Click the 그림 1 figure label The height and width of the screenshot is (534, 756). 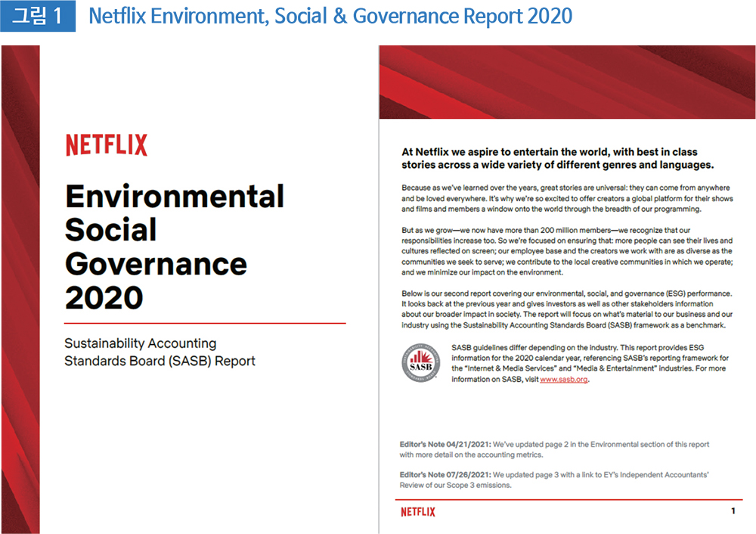(38, 16)
